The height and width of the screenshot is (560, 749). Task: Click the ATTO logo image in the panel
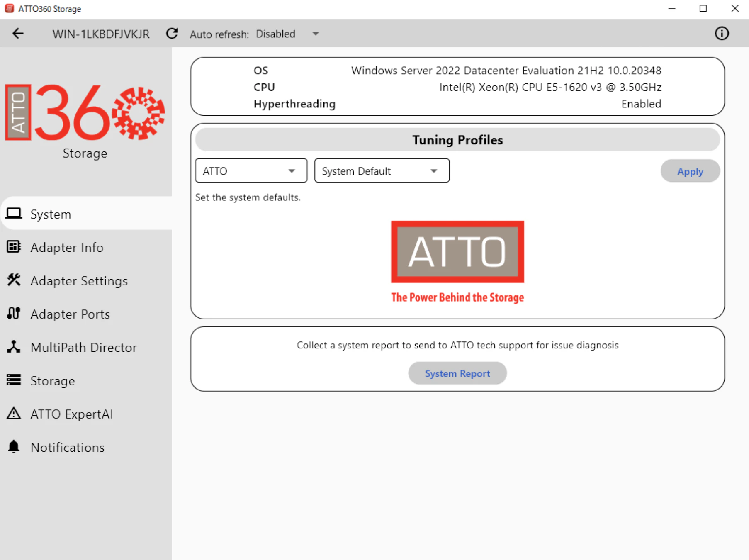(x=457, y=252)
